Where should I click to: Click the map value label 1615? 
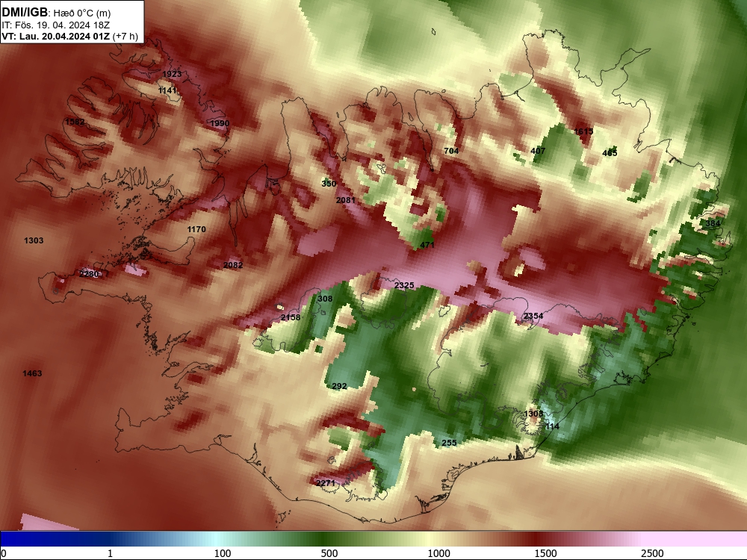point(583,131)
